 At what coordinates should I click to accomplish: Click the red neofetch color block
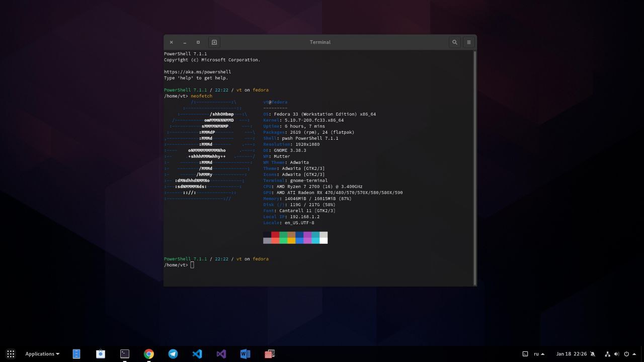pyautogui.click(x=275, y=235)
